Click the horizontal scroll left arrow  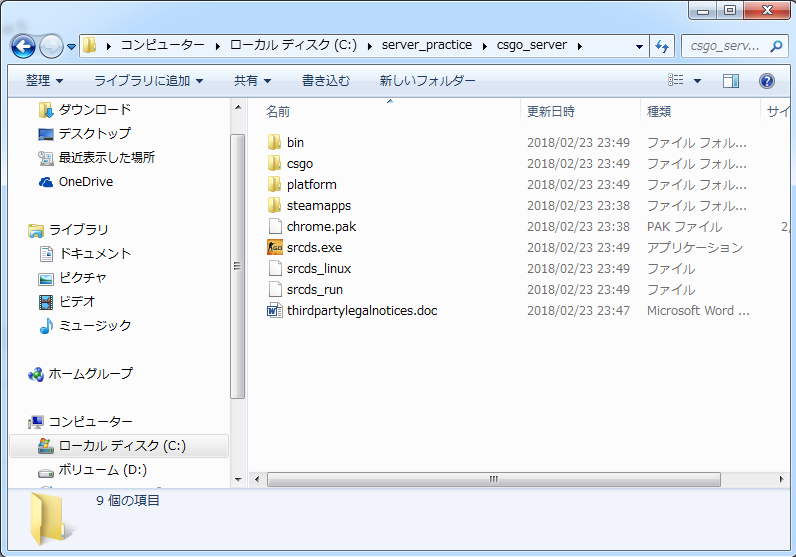click(257, 479)
